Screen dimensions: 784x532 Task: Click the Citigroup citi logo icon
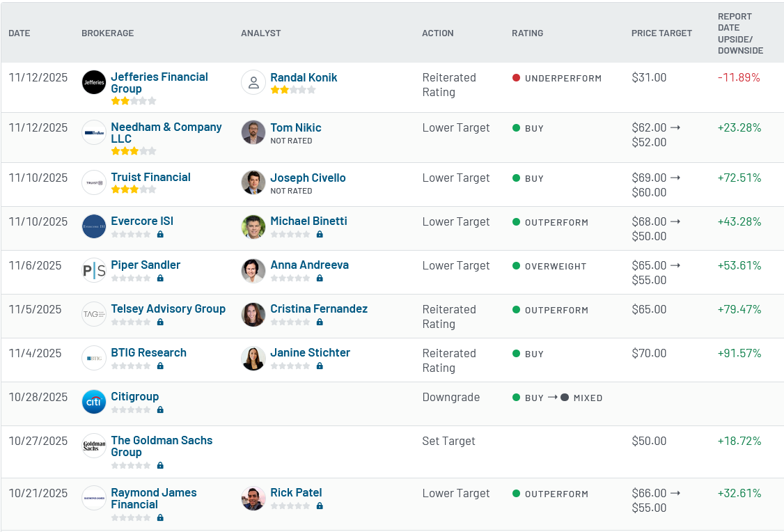coord(94,402)
